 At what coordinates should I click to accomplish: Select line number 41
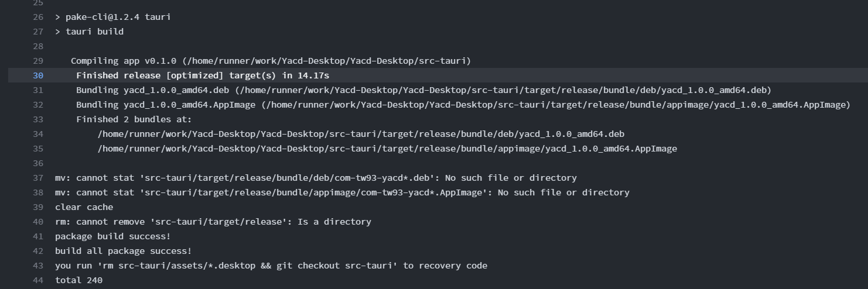click(x=38, y=236)
